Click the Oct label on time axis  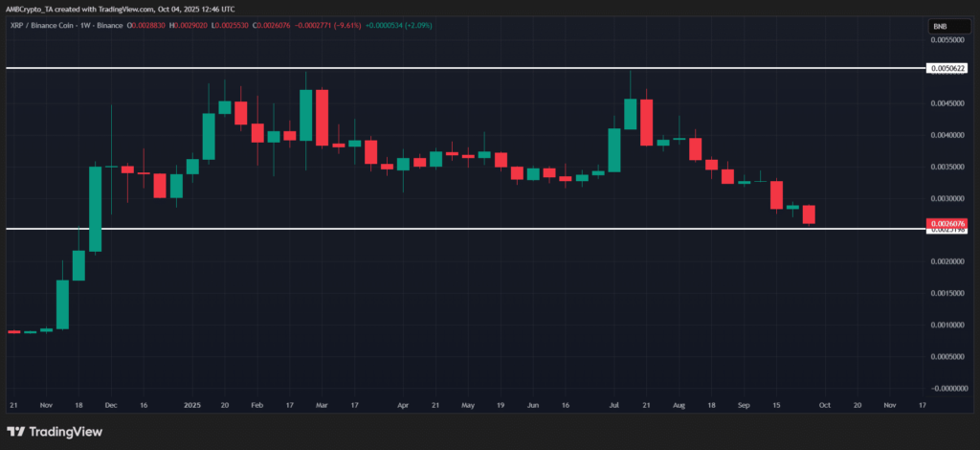(x=825, y=405)
